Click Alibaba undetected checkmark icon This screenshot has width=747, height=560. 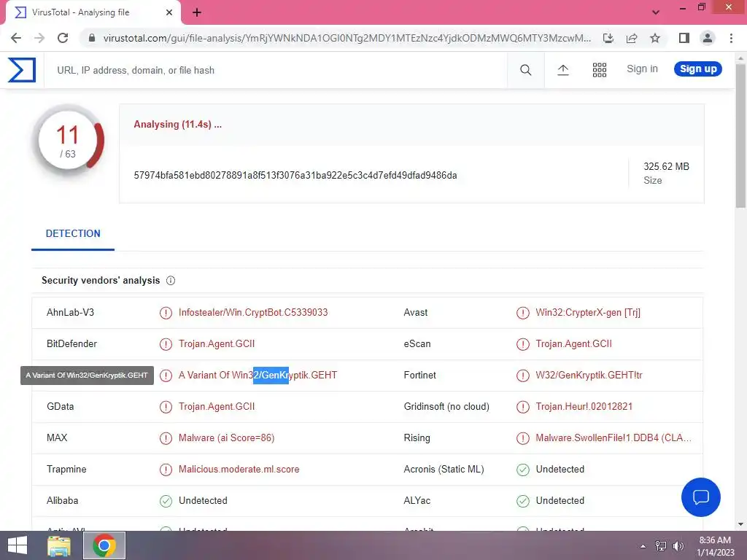click(166, 501)
